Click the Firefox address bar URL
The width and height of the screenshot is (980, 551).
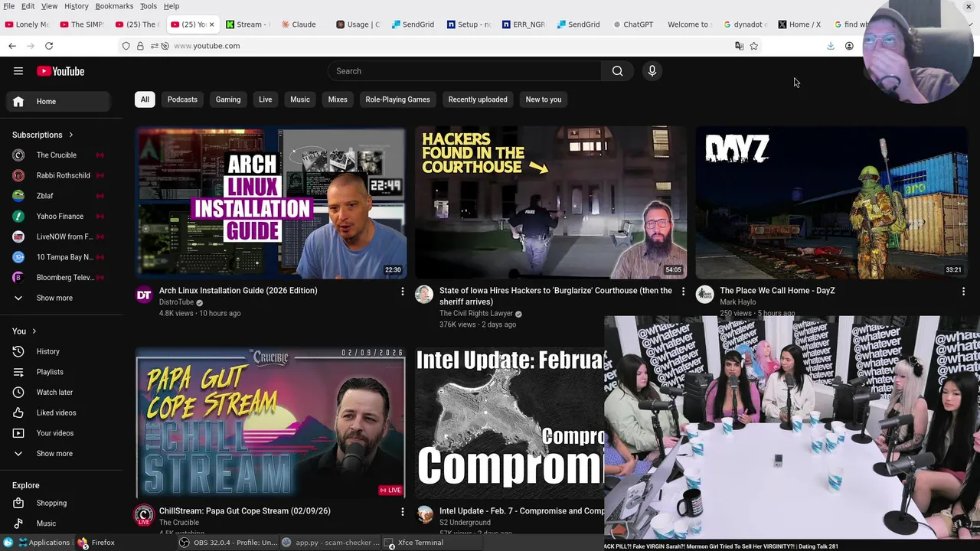[207, 46]
